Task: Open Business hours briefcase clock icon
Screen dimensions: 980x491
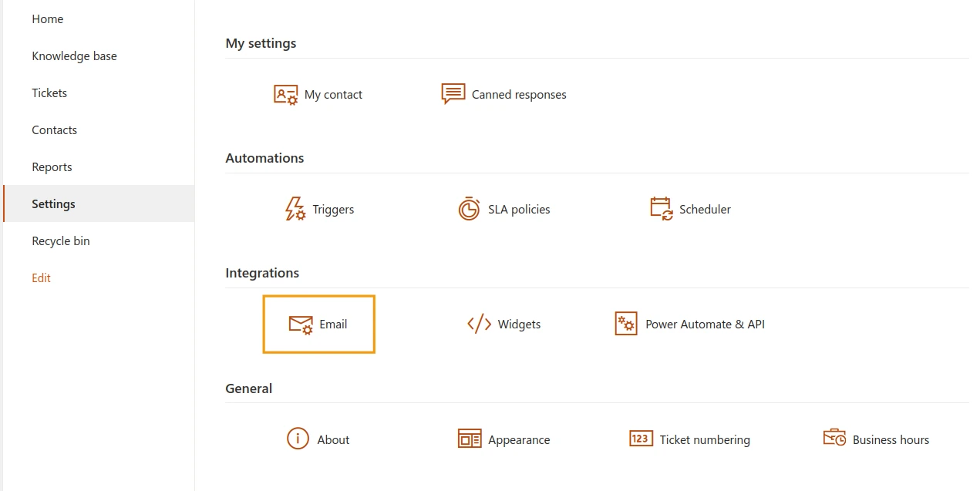Action: pos(834,439)
